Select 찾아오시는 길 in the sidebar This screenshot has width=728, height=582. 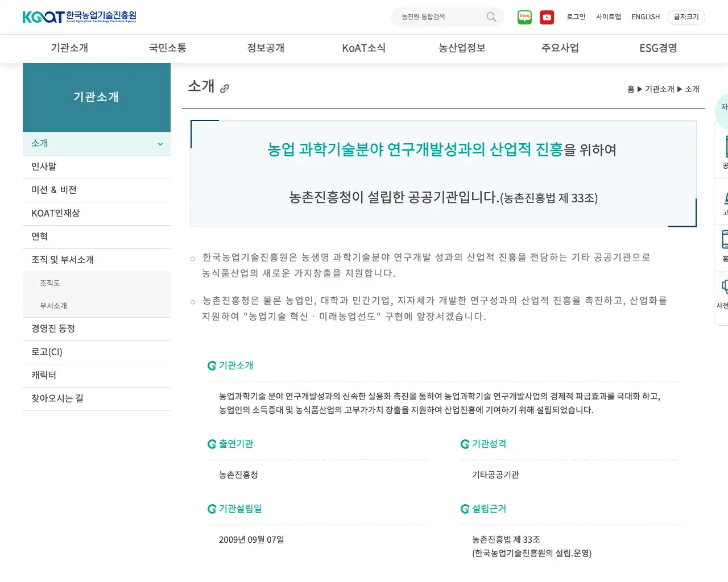[97, 399]
